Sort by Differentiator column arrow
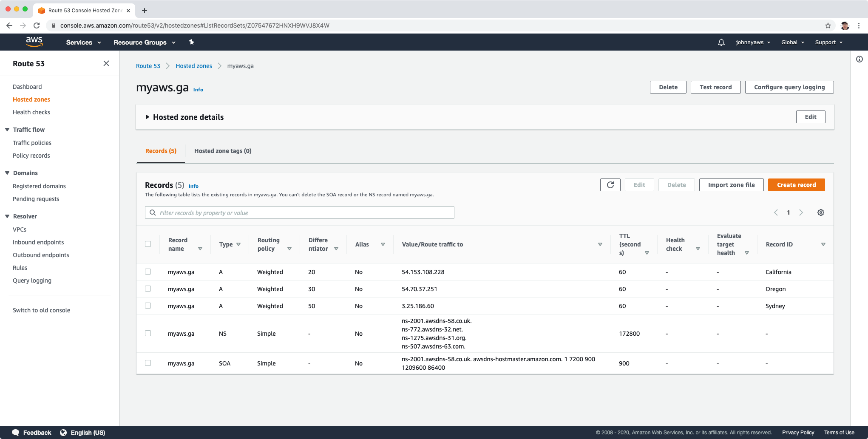The image size is (868, 439). [336, 249]
